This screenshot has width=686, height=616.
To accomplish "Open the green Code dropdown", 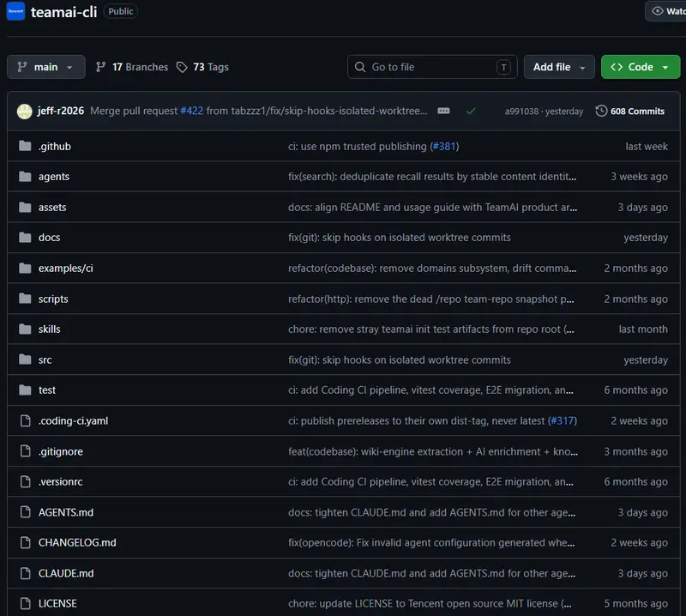I will pyautogui.click(x=641, y=67).
